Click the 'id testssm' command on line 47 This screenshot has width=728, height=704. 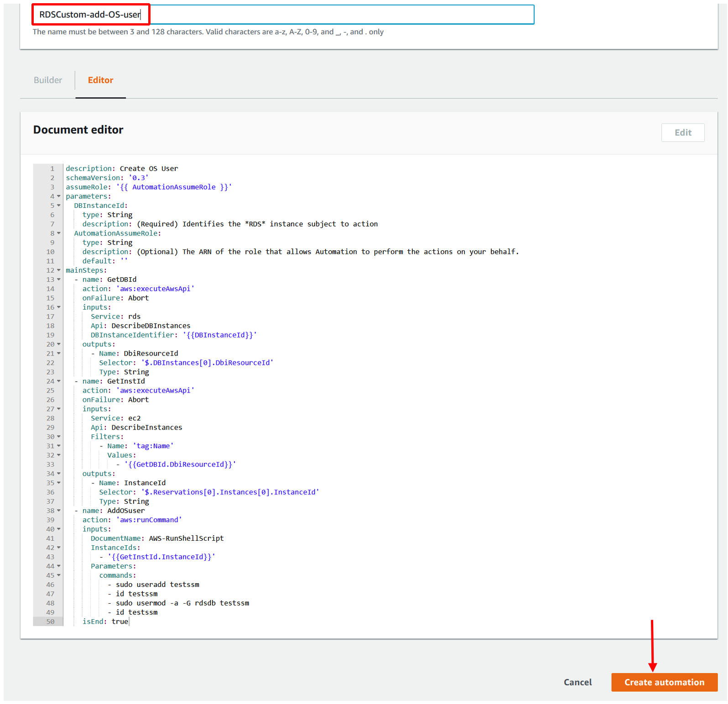click(132, 594)
